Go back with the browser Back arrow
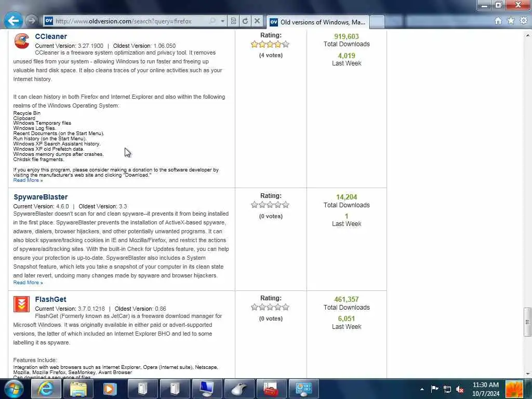Image resolution: width=532 pixels, height=399 pixels. point(13,21)
